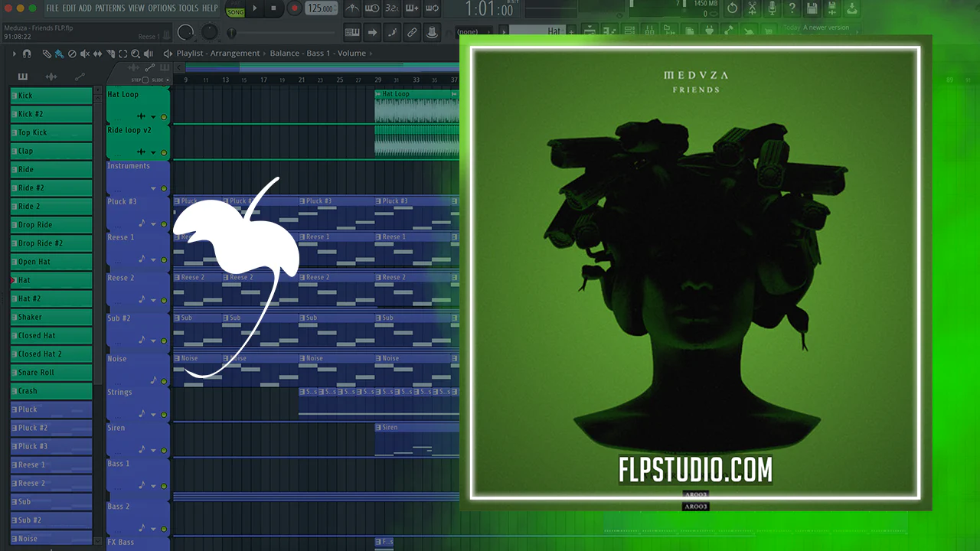This screenshot has width=980, height=551.
Task: Click the Siren clip in playlist
Action: (x=416, y=439)
